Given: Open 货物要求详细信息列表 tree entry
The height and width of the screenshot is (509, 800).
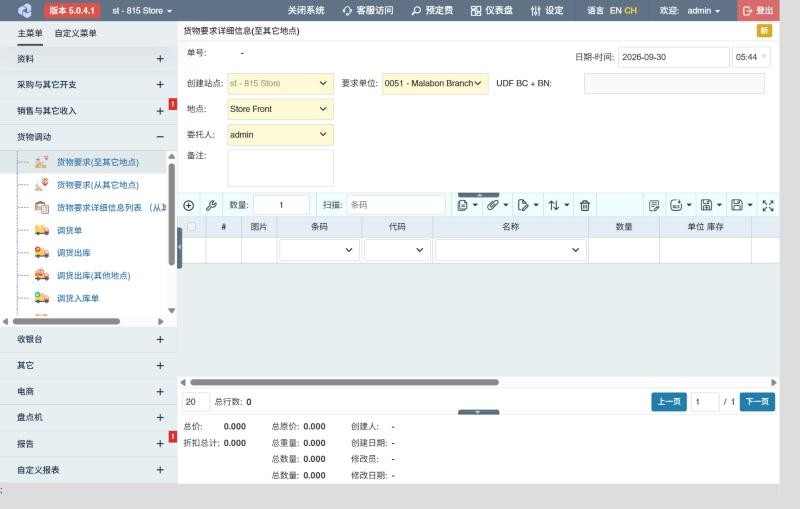Looking at the screenshot, I should click(111, 208).
